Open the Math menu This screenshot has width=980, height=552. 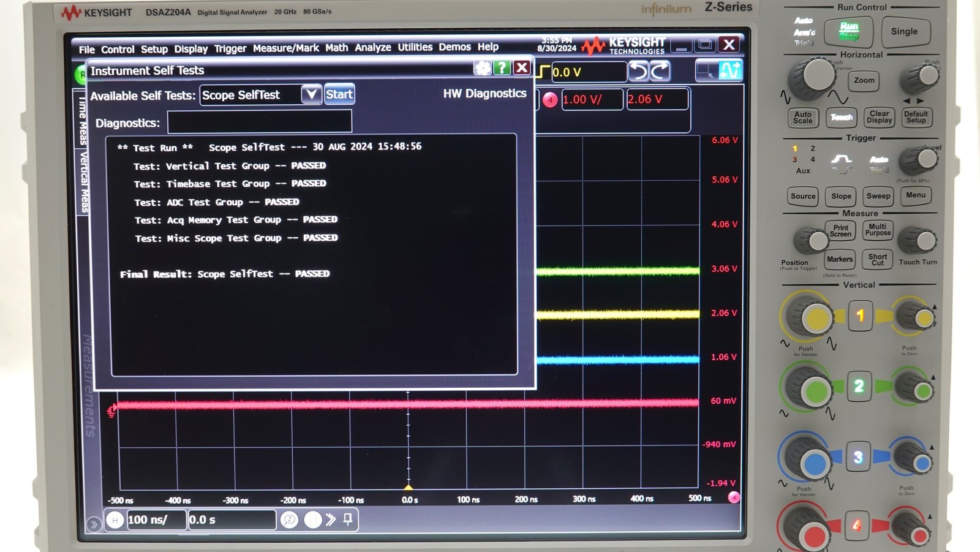coord(336,48)
